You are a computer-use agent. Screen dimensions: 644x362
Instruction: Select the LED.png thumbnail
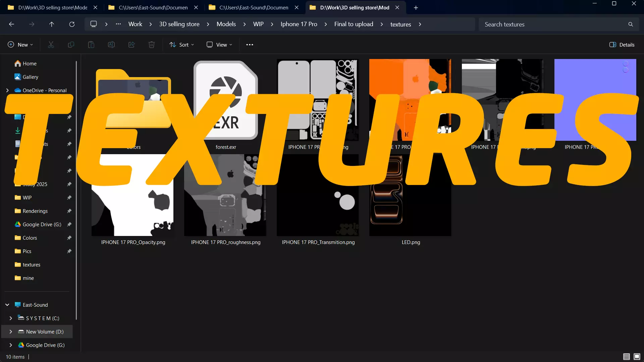click(410, 208)
